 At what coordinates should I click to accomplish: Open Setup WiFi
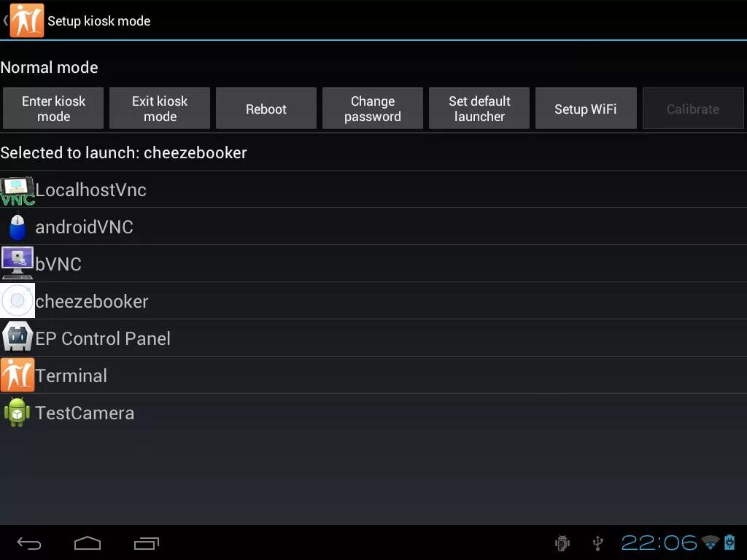point(586,109)
